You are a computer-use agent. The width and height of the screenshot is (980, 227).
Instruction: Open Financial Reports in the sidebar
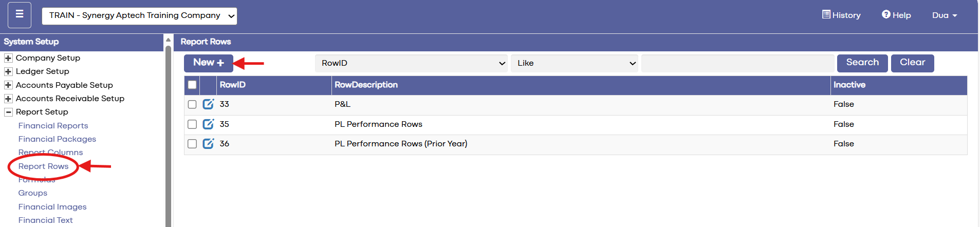click(53, 126)
